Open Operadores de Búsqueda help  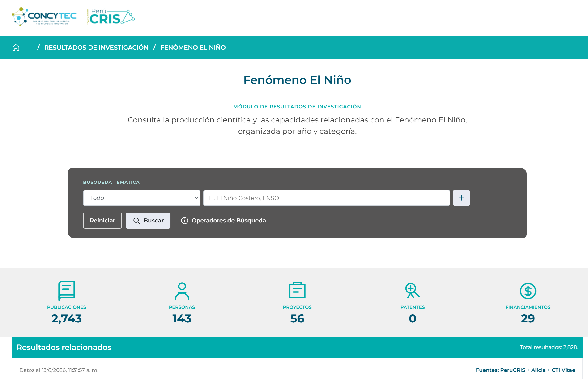pos(229,221)
